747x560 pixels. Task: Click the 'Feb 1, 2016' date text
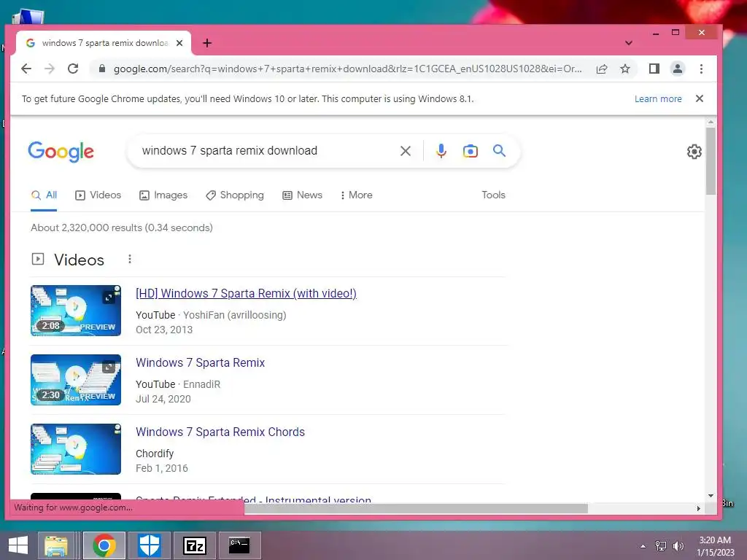[x=161, y=469]
